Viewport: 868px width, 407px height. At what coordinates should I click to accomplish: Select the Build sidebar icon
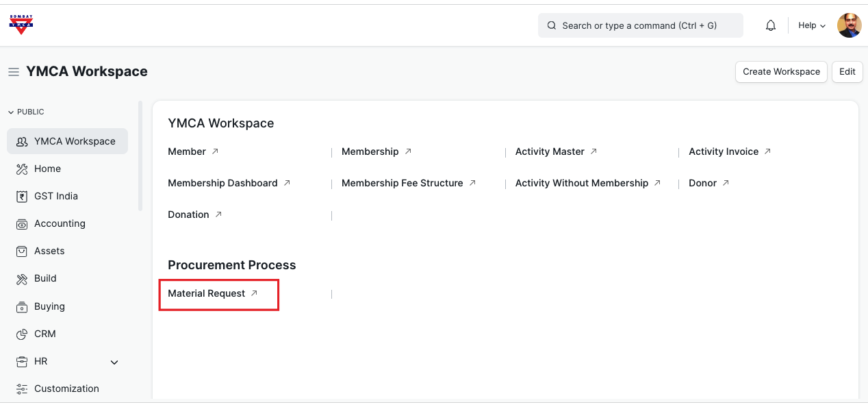22,279
